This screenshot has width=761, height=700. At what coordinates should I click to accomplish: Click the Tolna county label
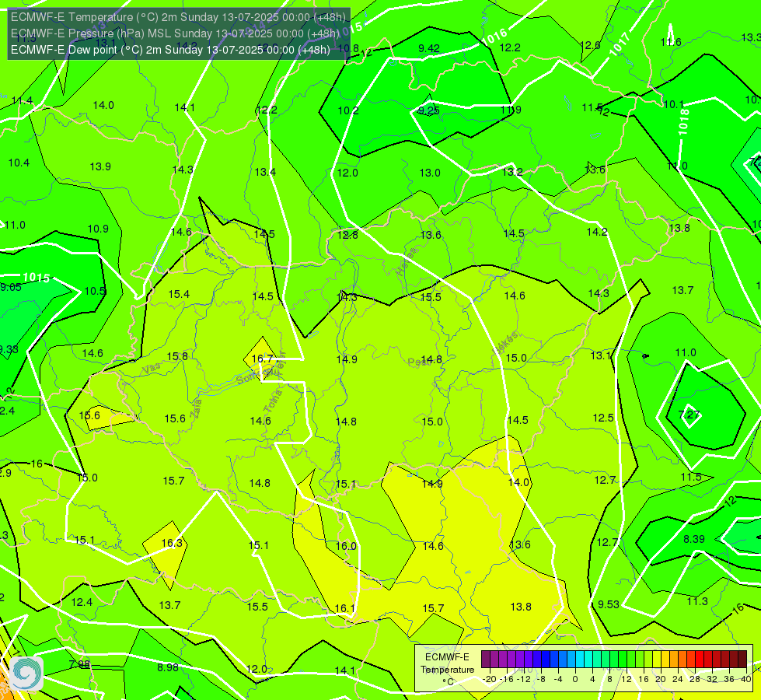[272, 401]
